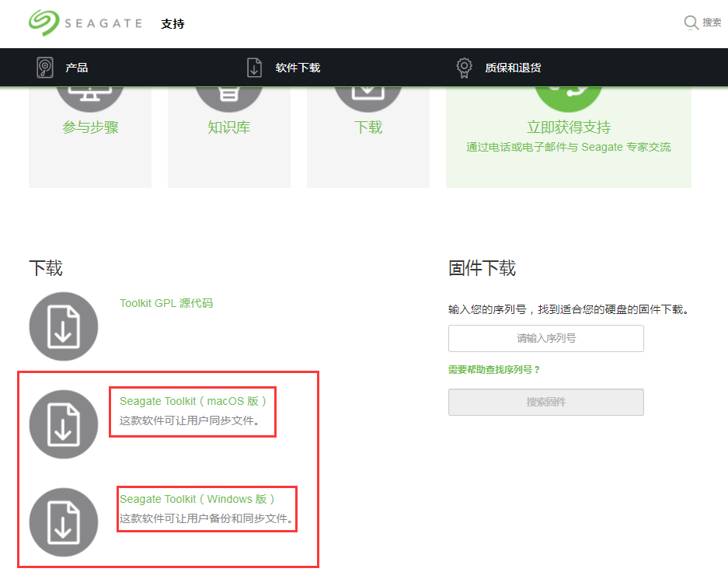Click download icon for Seagate Toolkit macOS 版
Viewport: 728px width, 579px height.
[64, 424]
